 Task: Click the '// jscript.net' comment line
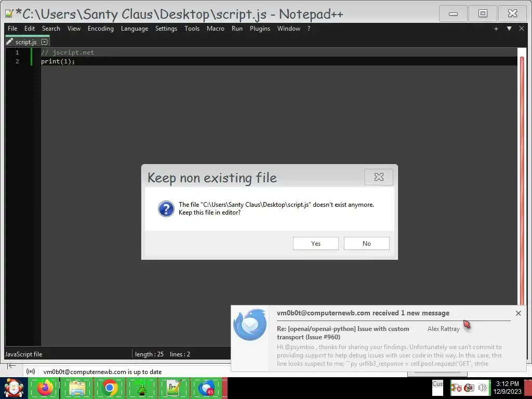pyautogui.click(x=68, y=52)
